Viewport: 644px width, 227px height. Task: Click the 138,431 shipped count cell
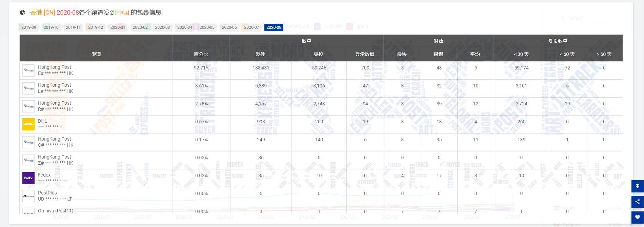pyautogui.click(x=261, y=68)
